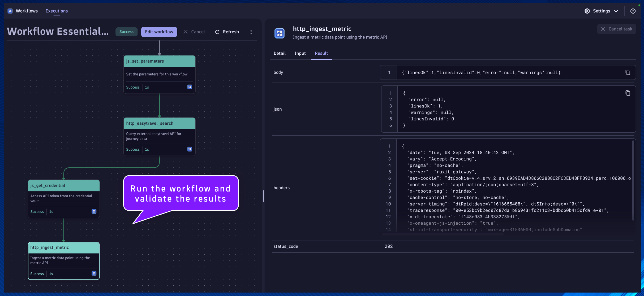Select the http_ingest_metric task node header

pyautogui.click(x=64, y=247)
